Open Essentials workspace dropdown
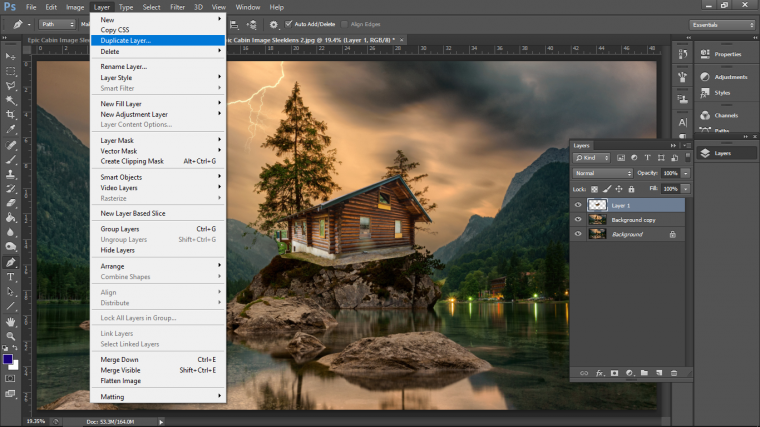 722,25
